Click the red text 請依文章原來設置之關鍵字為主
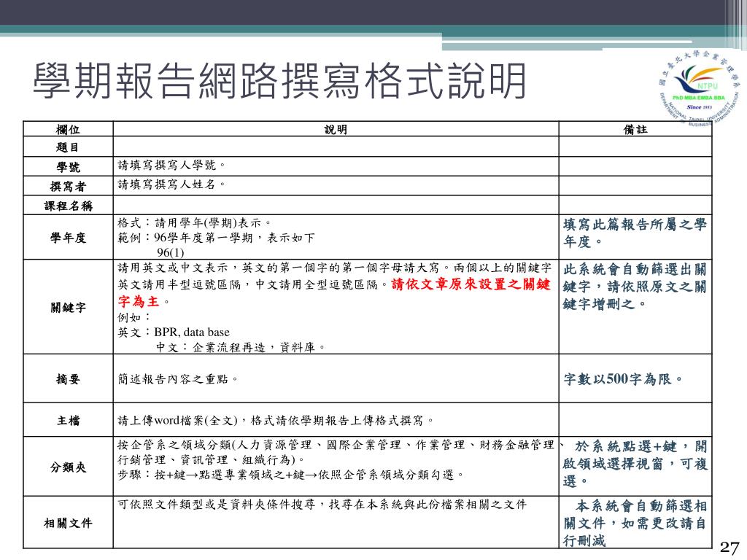 tap(334, 292)
